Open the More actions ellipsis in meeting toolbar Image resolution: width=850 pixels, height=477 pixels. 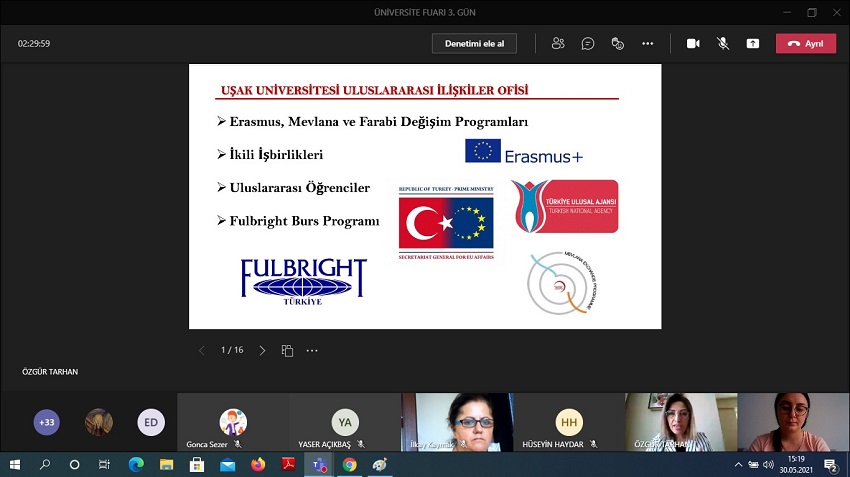(648, 43)
